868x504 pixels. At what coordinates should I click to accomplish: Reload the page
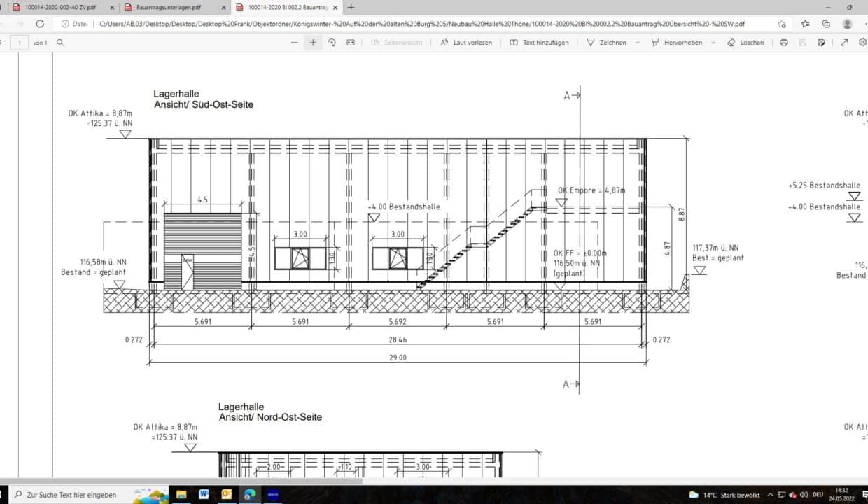40,23
